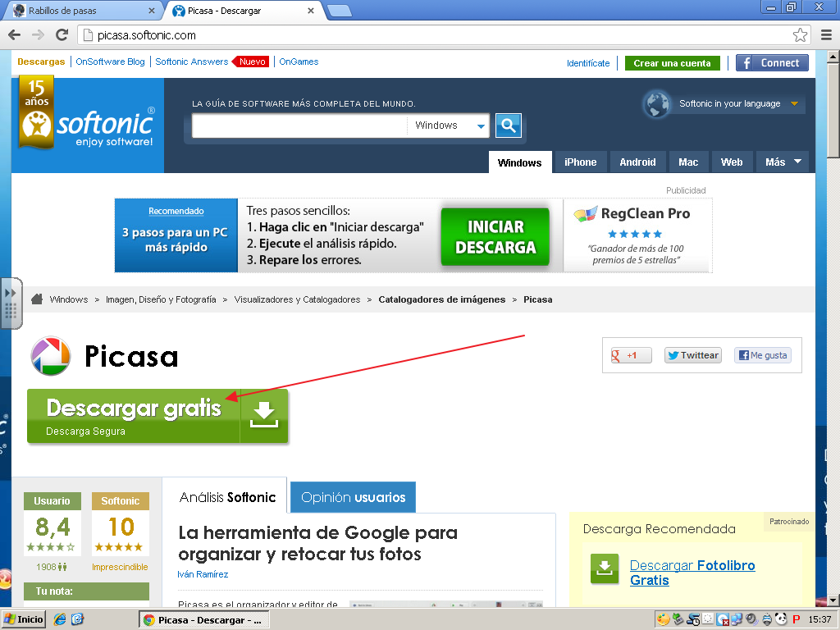Click Catalogadores de imágenes breadcrumb
Screen dimensions: 840x630
(442, 299)
